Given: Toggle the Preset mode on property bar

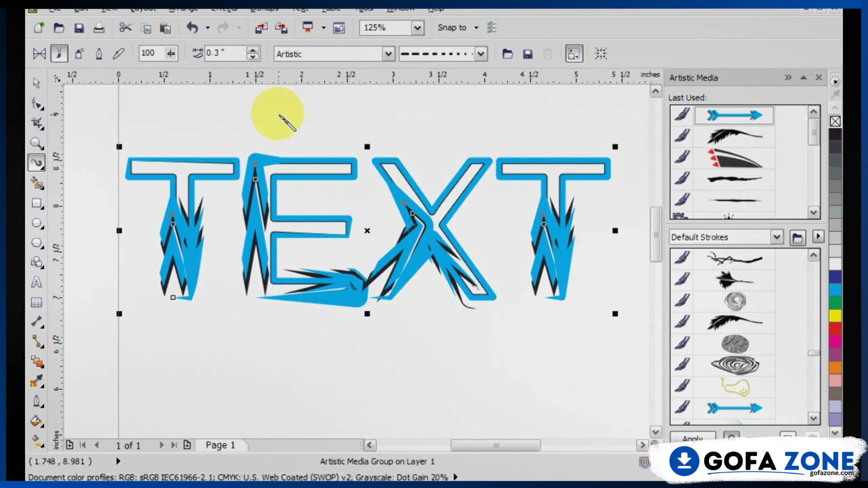Looking at the screenshot, I should pos(39,54).
